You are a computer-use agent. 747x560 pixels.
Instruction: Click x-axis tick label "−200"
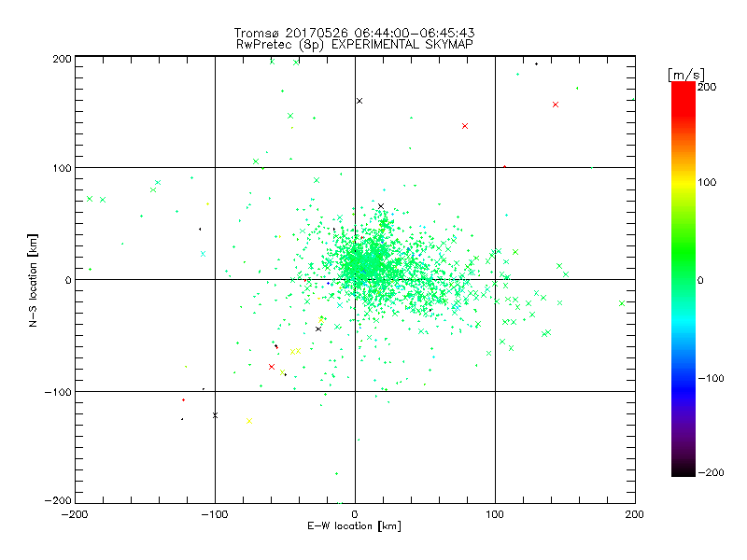tap(75, 514)
